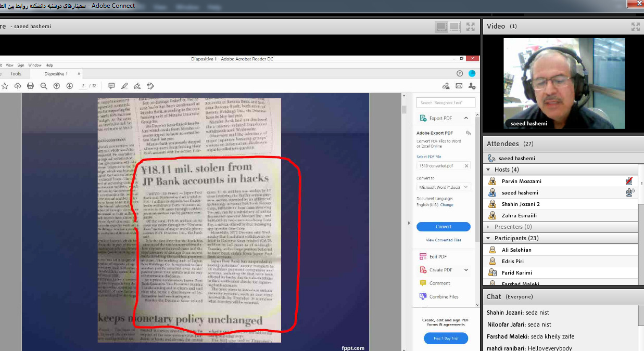The width and height of the screenshot is (644, 351).
Task: Open the Comment tool in right pane
Action: 435,283
